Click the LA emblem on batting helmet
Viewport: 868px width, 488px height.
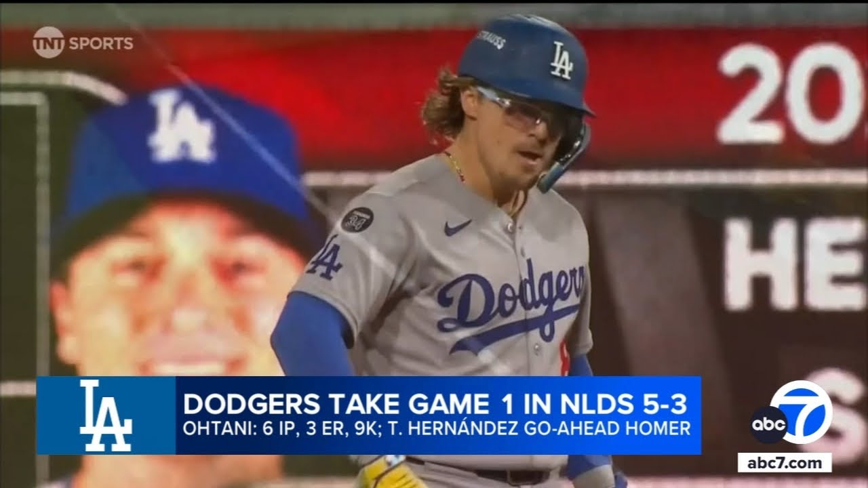pyautogui.click(x=561, y=61)
